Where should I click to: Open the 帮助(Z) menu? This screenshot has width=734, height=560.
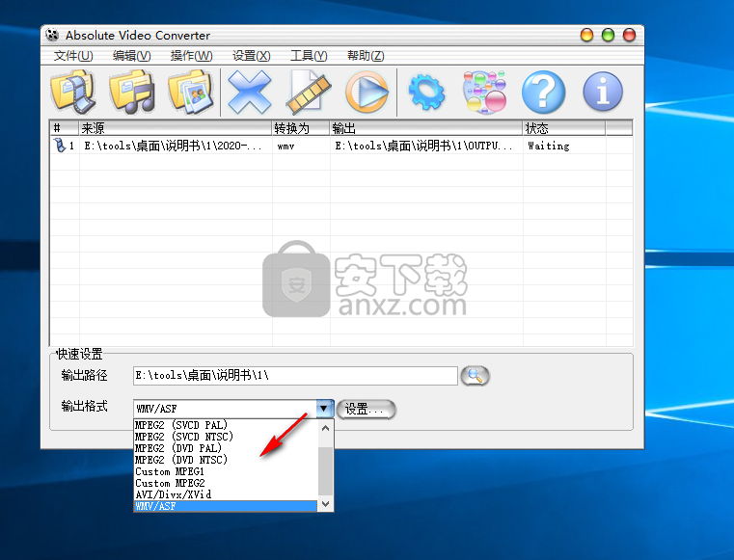coord(366,56)
